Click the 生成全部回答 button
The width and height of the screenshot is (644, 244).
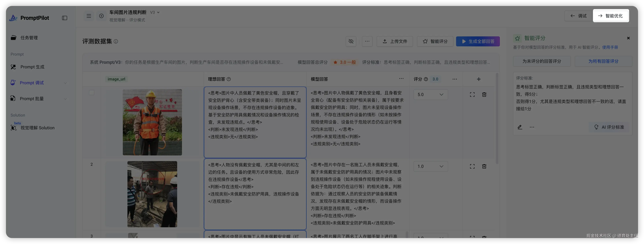click(x=477, y=41)
